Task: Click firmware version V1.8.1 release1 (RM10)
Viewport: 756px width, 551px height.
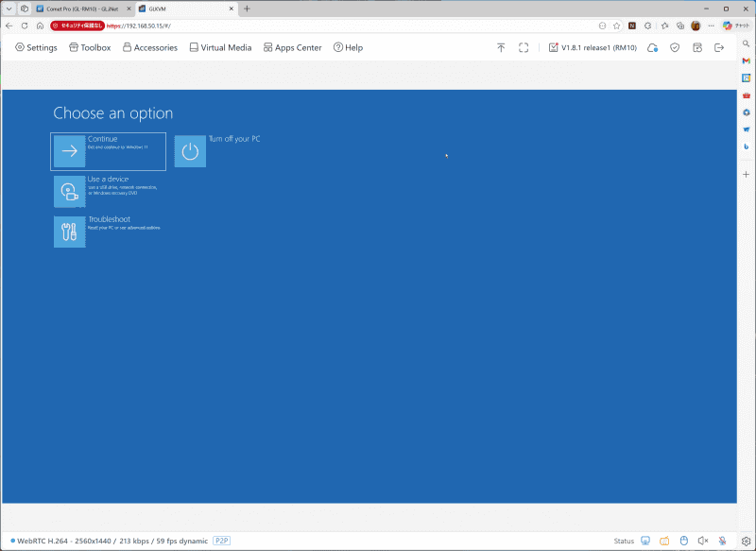Action: click(593, 47)
